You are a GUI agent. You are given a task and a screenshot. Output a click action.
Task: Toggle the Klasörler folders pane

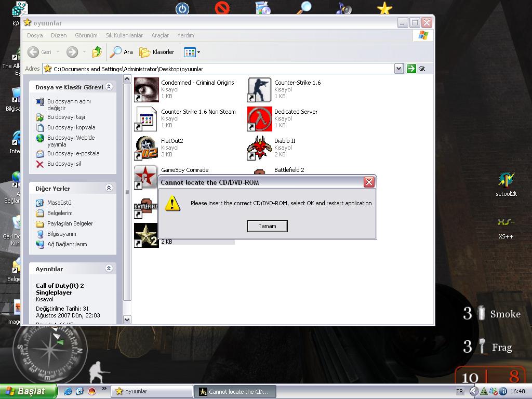coord(157,52)
